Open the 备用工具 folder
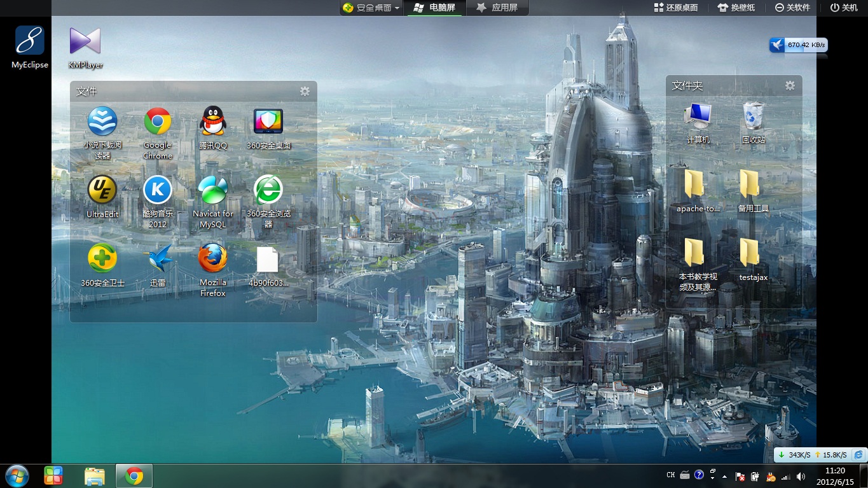 coord(754,191)
